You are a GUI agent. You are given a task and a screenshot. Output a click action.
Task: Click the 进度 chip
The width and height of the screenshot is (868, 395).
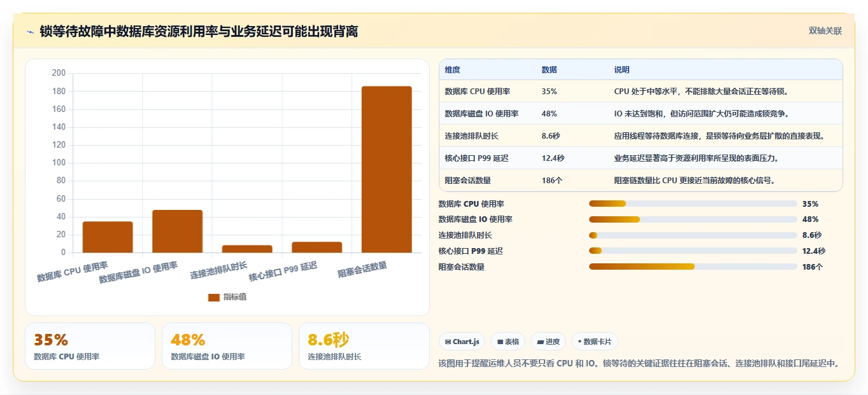[x=548, y=342]
